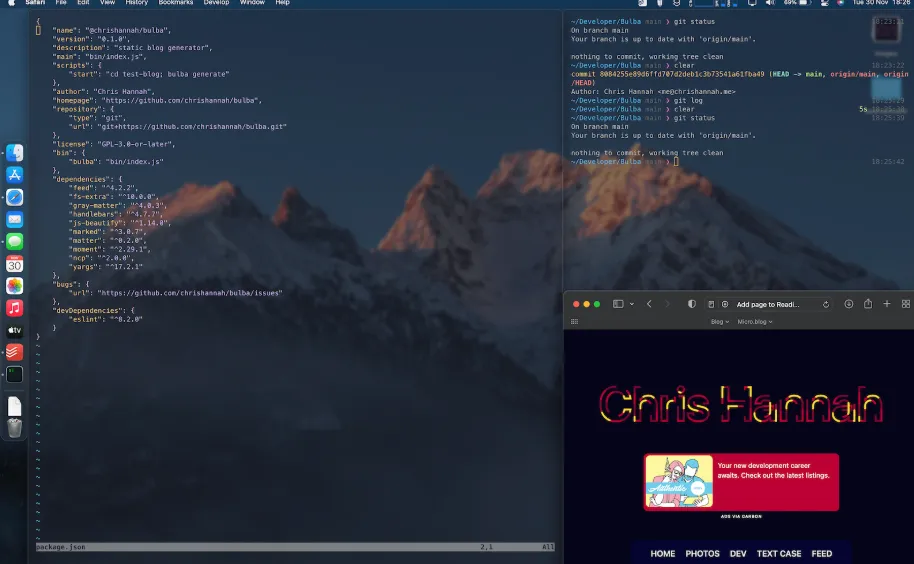Open Messages from the Dock
Viewport: 914px width, 564px height.
(15, 241)
